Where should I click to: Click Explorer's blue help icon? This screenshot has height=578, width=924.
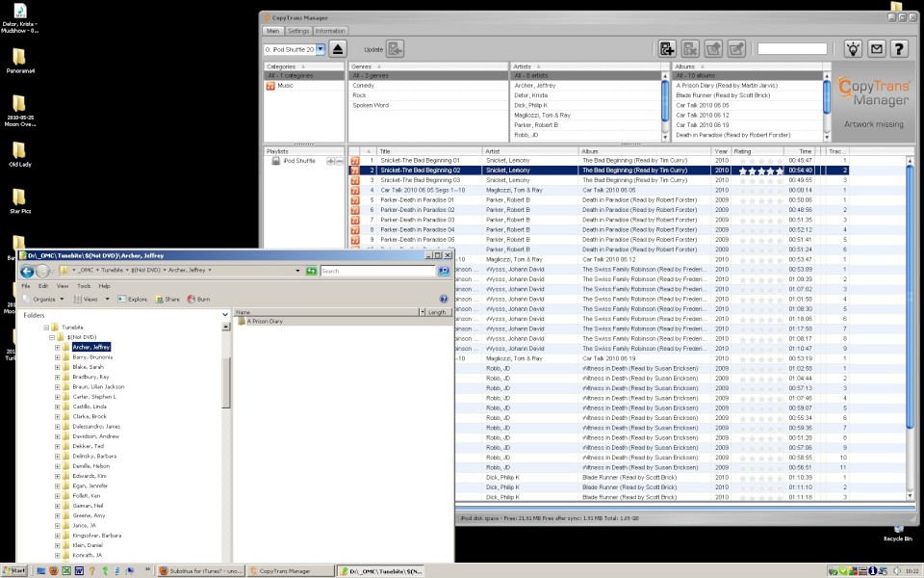click(x=444, y=299)
